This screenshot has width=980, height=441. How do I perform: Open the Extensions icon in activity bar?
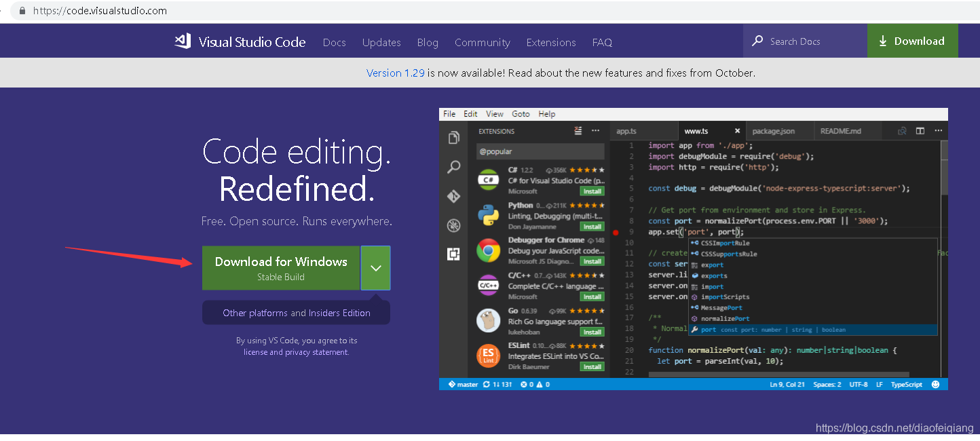point(454,254)
